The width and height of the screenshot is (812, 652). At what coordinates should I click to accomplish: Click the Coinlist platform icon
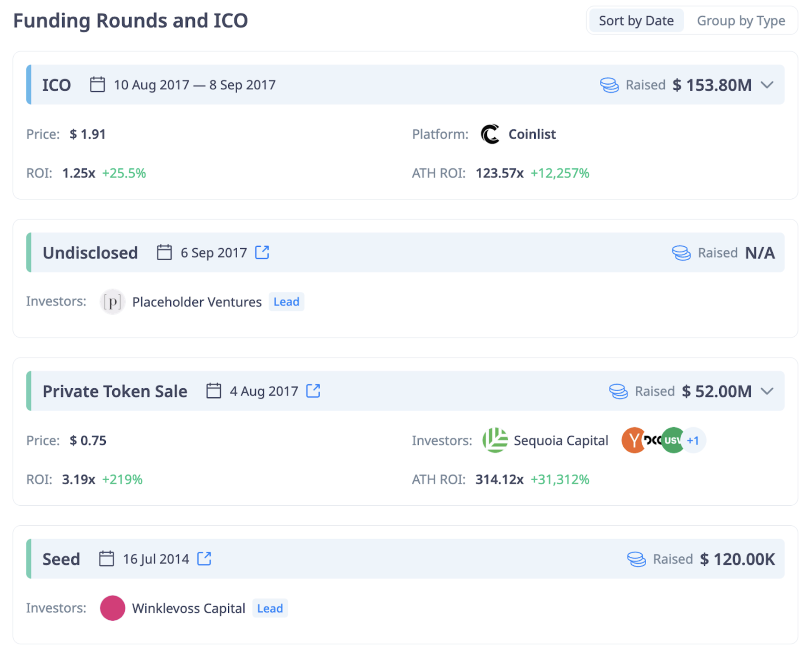point(489,134)
